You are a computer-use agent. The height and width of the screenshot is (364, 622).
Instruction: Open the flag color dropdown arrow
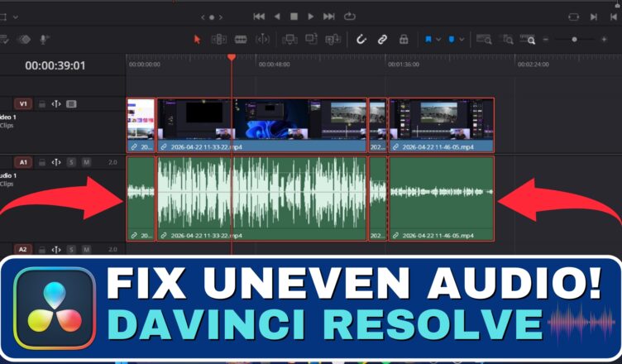point(438,40)
